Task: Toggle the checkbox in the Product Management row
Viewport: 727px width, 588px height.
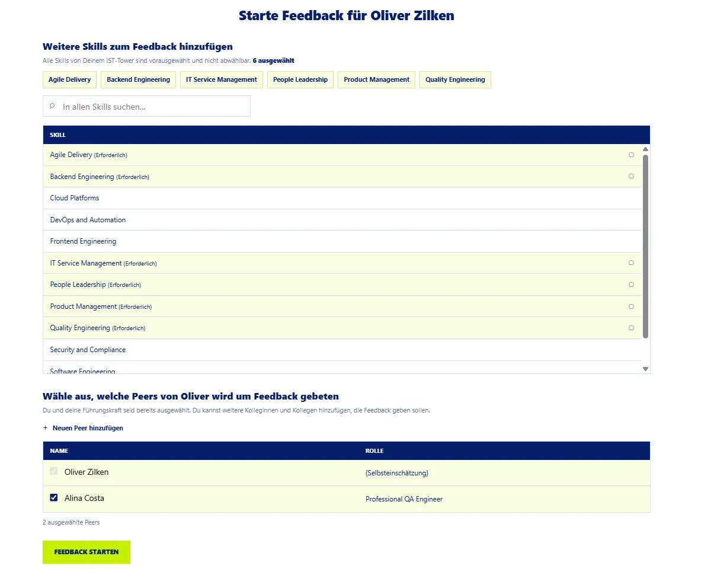Action: click(x=631, y=306)
